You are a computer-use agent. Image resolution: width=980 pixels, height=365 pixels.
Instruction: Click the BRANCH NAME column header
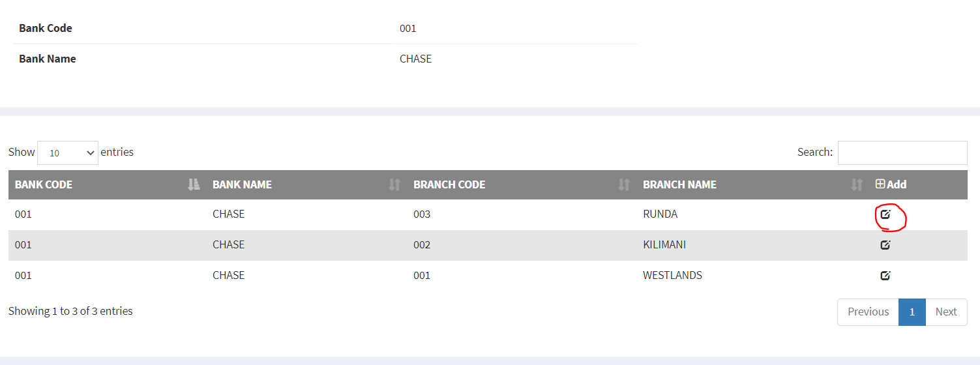click(x=679, y=184)
